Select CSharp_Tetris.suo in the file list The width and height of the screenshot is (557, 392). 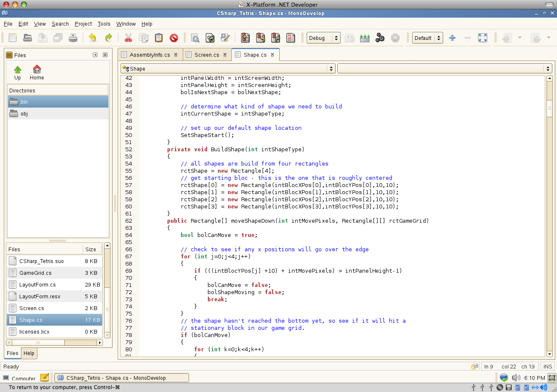click(55, 261)
